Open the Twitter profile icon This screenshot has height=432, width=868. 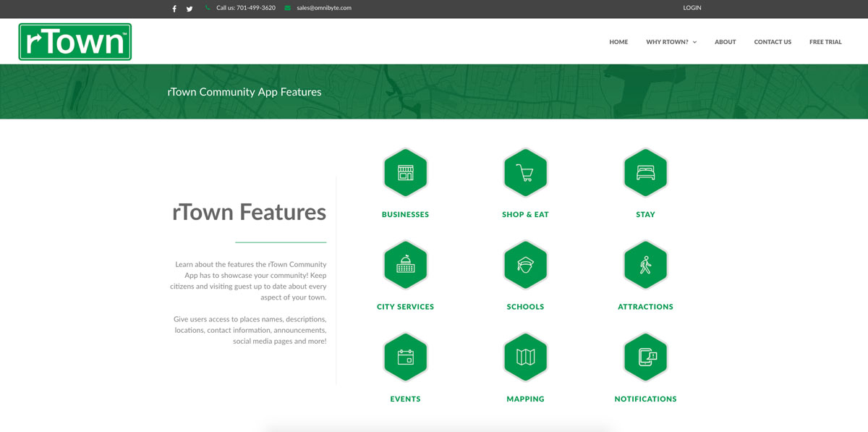(x=190, y=9)
